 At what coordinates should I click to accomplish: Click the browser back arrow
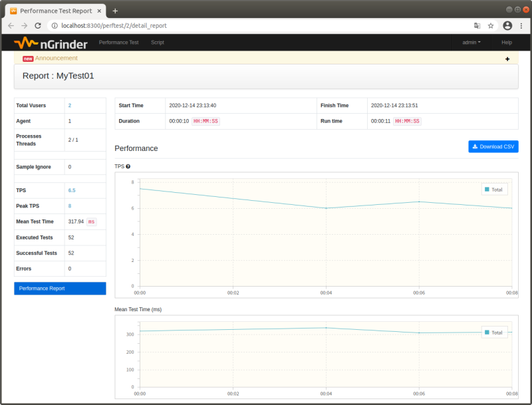pyautogui.click(x=11, y=26)
